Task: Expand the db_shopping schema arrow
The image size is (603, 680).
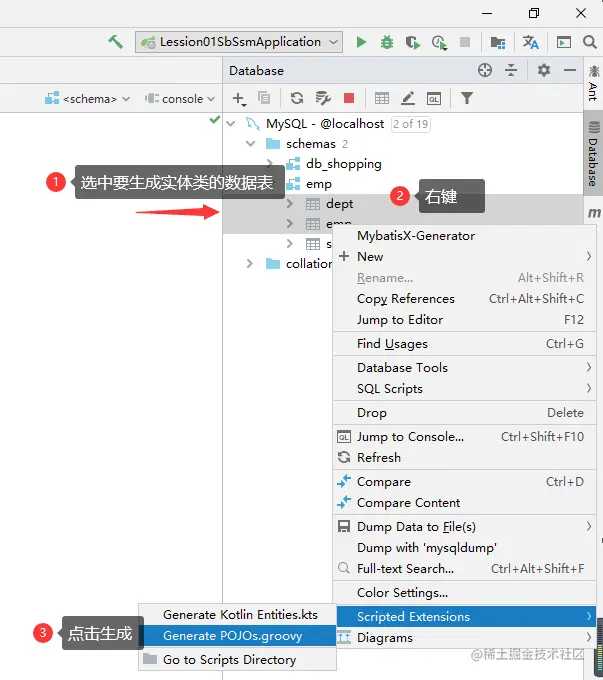Action: 270,163
